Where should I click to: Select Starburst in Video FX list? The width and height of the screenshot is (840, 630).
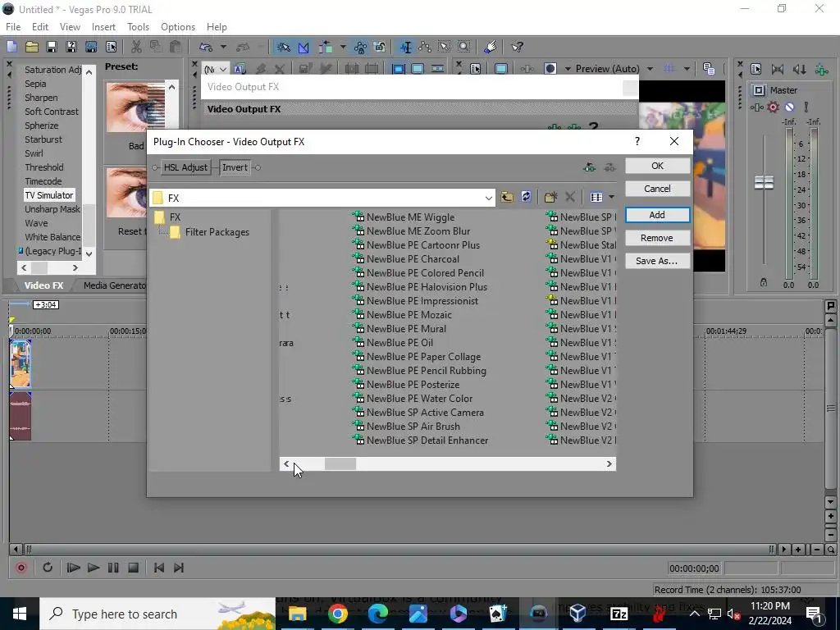pos(43,139)
